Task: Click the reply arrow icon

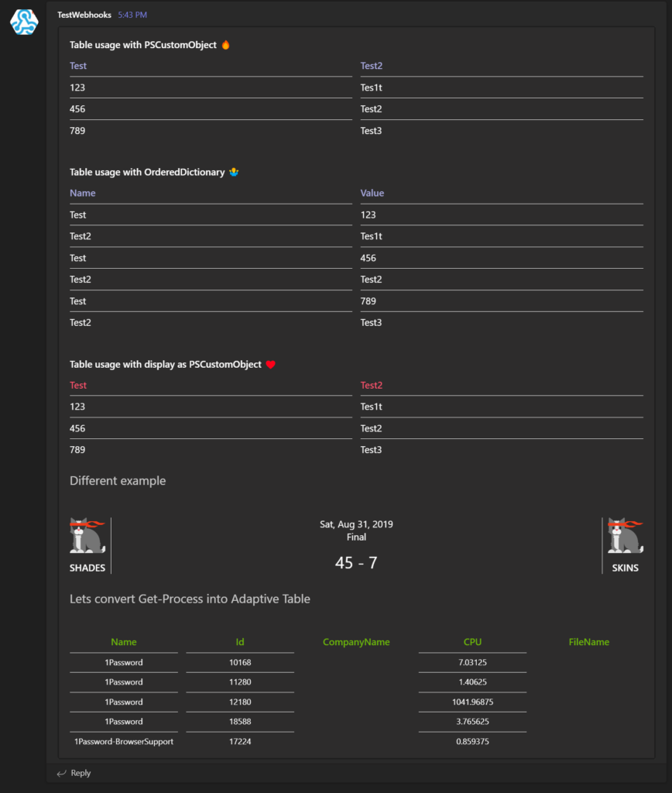Action: coord(62,772)
